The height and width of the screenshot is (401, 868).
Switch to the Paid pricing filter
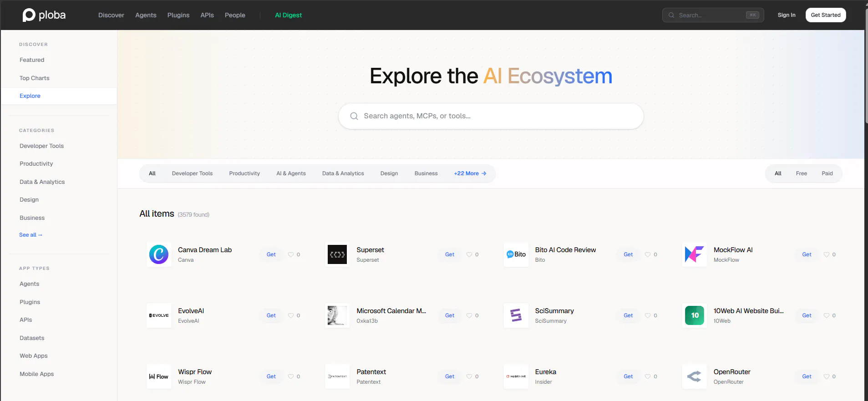(x=827, y=173)
